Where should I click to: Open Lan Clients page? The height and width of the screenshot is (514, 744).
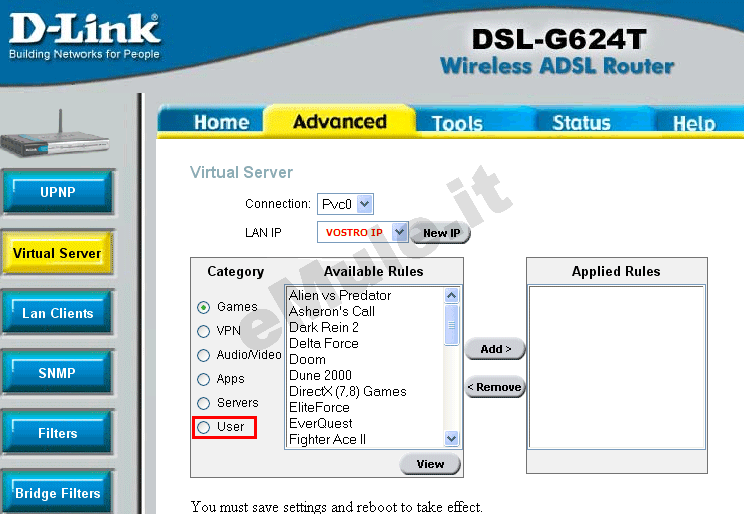point(58,313)
